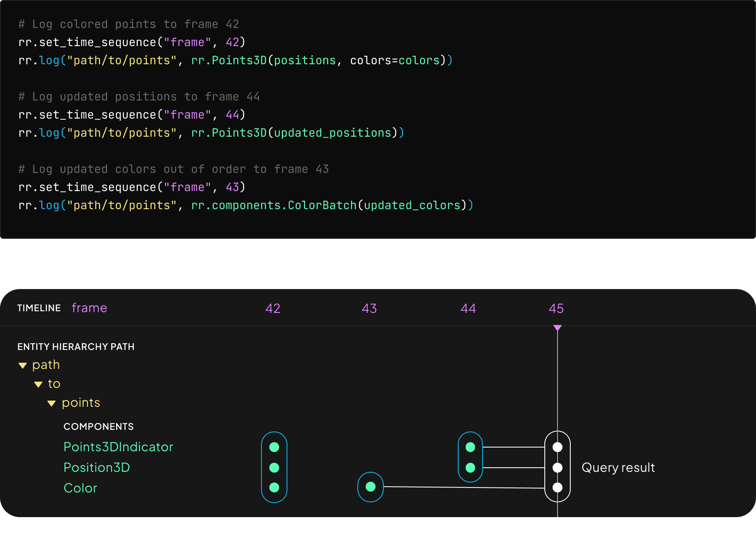Select the Points3DIndicator component dot at frame 42

click(x=273, y=447)
